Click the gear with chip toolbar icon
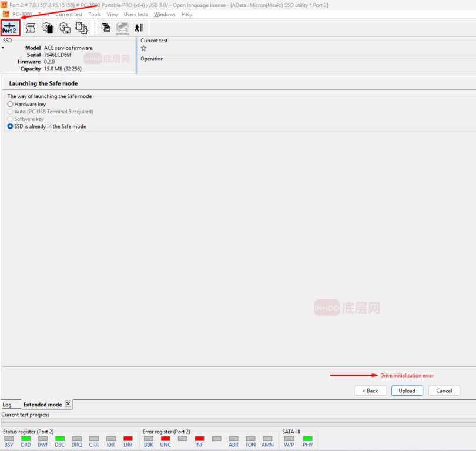This screenshot has width=476, height=451. pos(48,28)
